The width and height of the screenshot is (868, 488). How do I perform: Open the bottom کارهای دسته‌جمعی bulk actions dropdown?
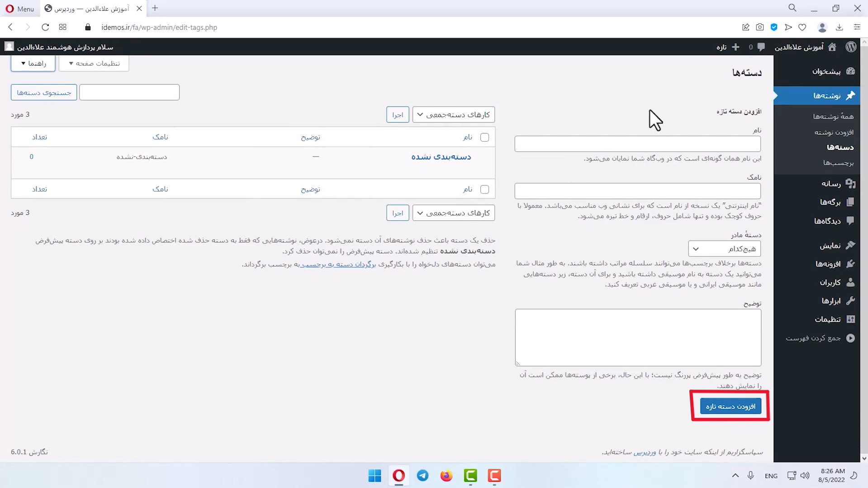pos(454,213)
